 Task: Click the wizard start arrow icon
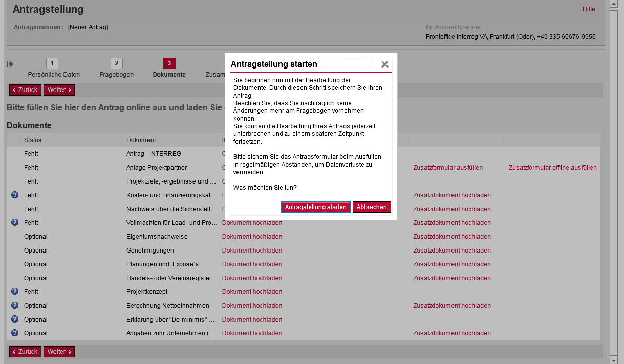(x=10, y=64)
